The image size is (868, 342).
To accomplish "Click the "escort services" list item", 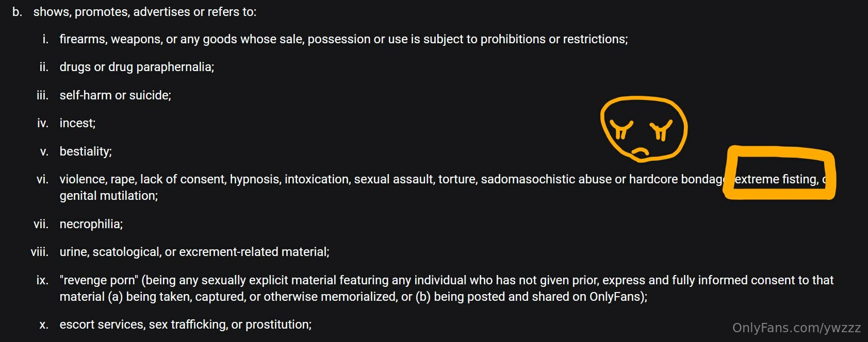I will click(185, 324).
